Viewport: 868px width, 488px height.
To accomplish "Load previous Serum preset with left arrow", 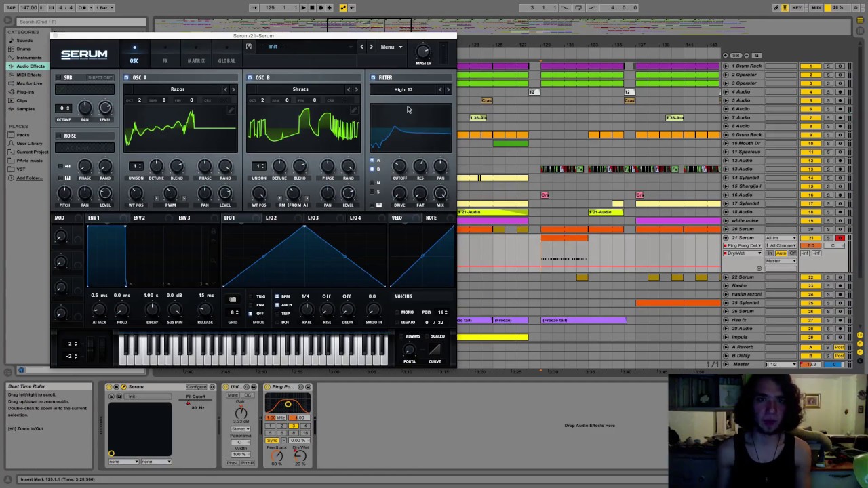I will click(x=361, y=47).
